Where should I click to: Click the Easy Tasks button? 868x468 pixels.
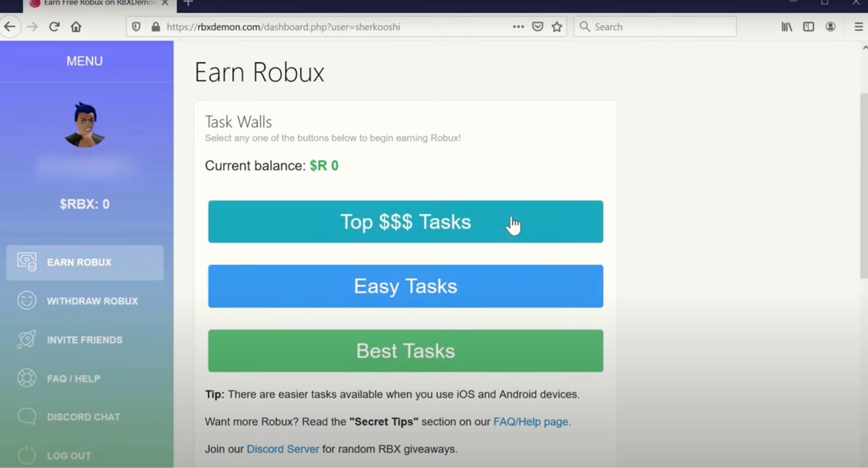[405, 286]
